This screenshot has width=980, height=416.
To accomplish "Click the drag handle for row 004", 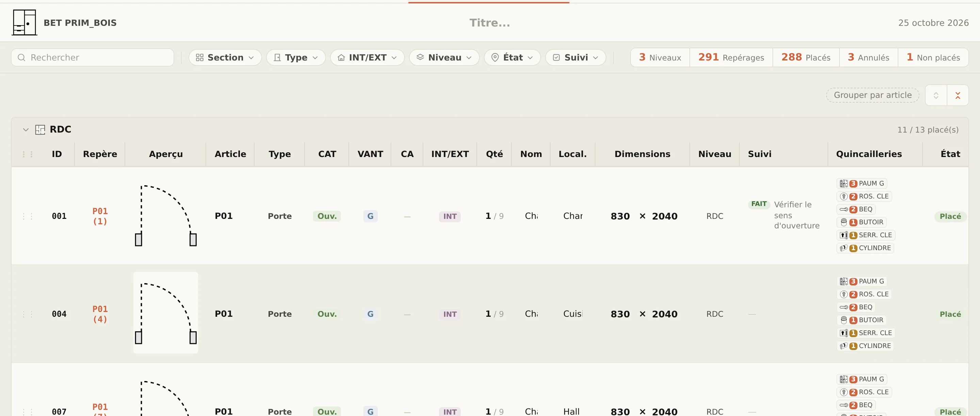I will [27, 314].
